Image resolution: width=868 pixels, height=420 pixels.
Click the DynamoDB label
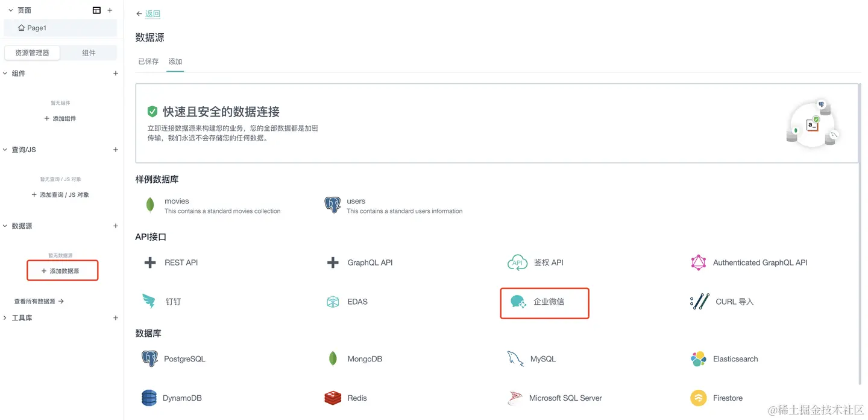click(x=182, y=398)
